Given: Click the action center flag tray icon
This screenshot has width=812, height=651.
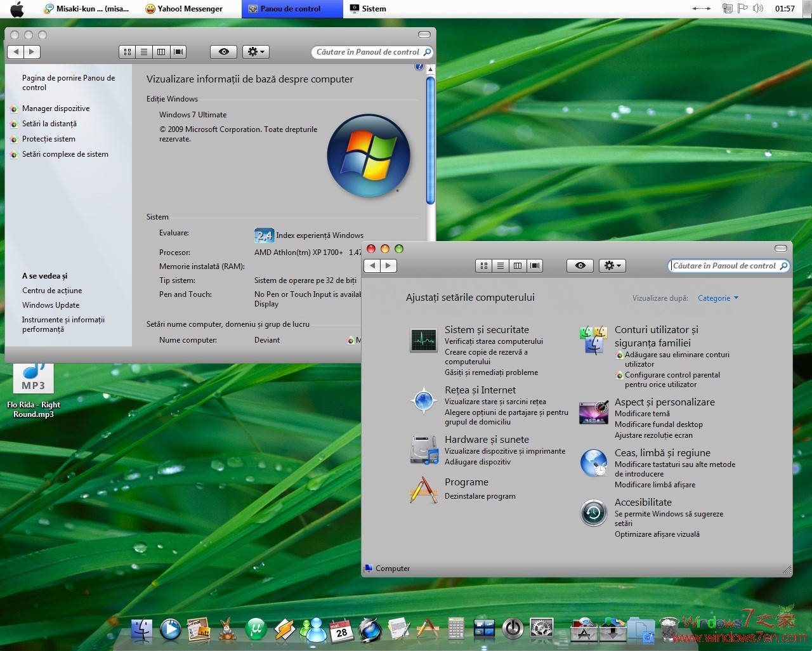Looking at the screenshot, I should [x=742, y=8].
